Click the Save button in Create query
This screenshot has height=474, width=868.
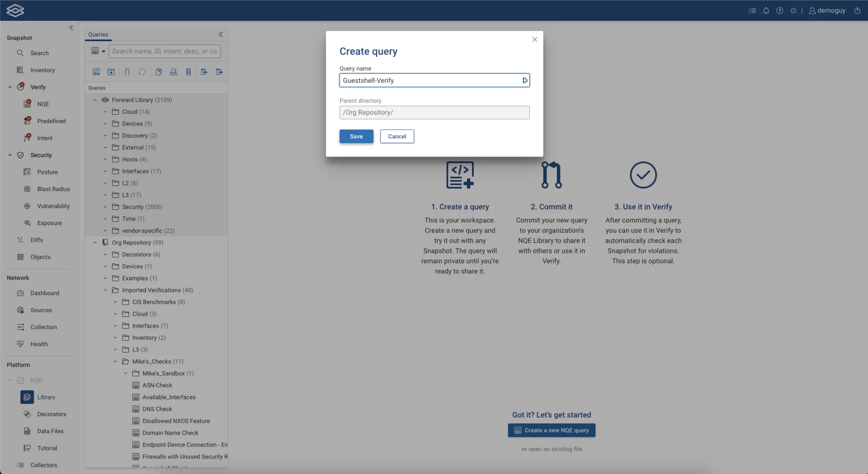[x=356, y=136]
